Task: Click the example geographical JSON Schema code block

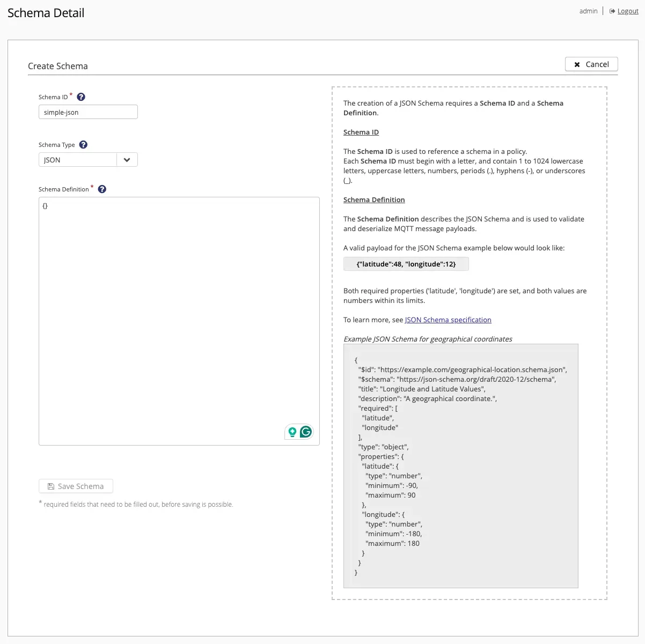Action: pyautogui.click(x=460, y=465)
